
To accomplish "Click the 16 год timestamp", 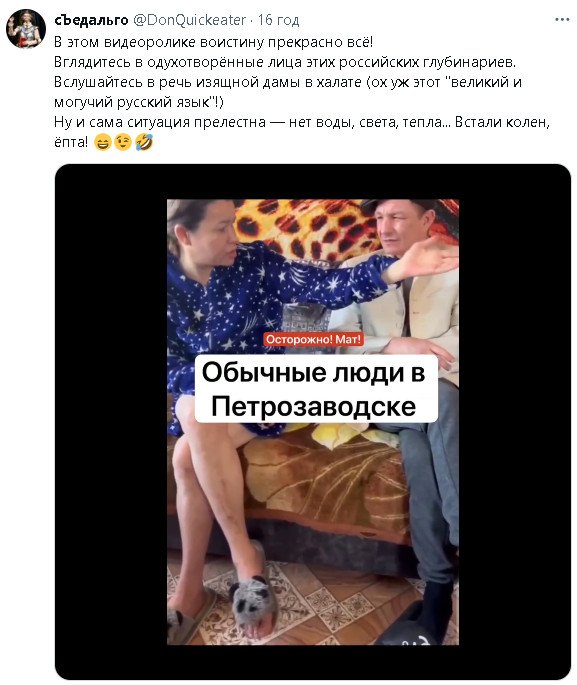I will (x=278, y=20).
